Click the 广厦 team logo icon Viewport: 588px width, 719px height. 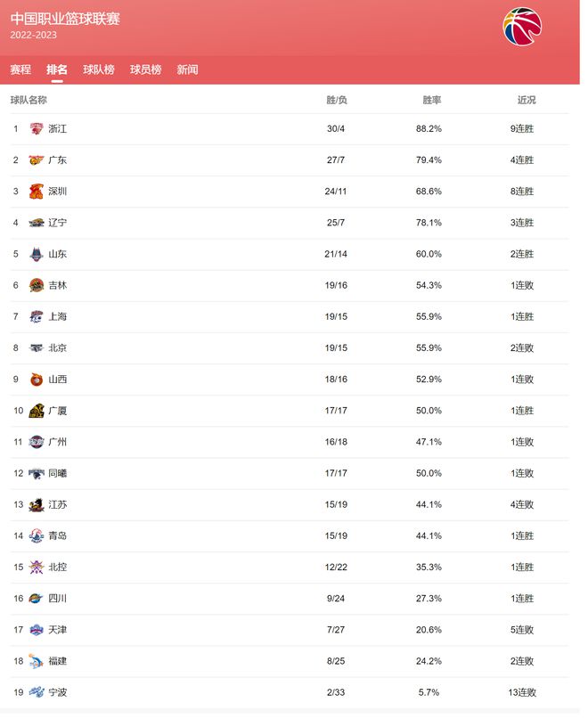pyautogui.click(x=37, y=411)
